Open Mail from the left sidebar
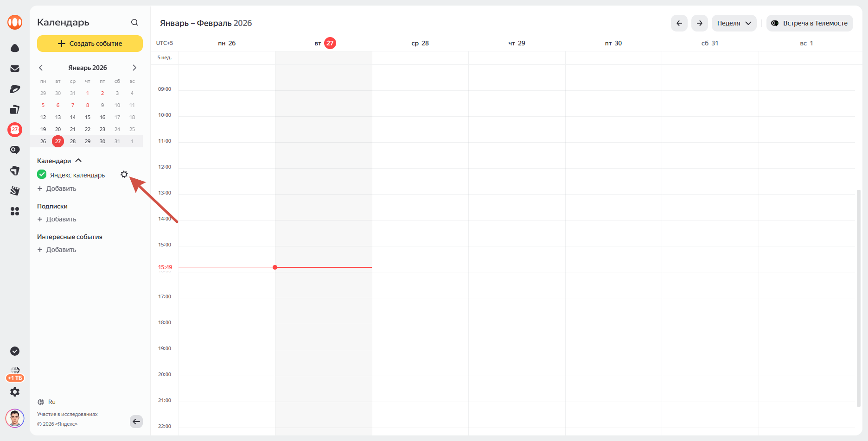The height and width of the screenshot is (441, 868). click(15, 69)
